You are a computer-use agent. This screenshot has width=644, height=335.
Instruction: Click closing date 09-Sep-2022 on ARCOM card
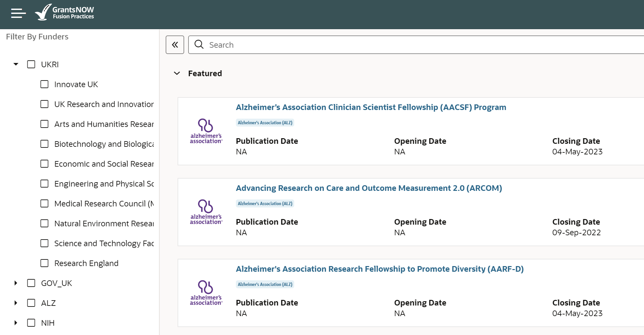click(576, 233)
